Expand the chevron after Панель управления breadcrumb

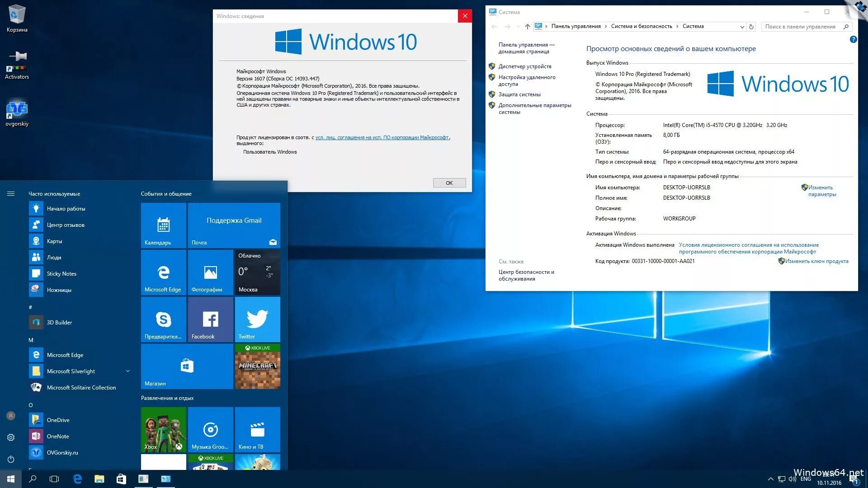tap(606, 27)
